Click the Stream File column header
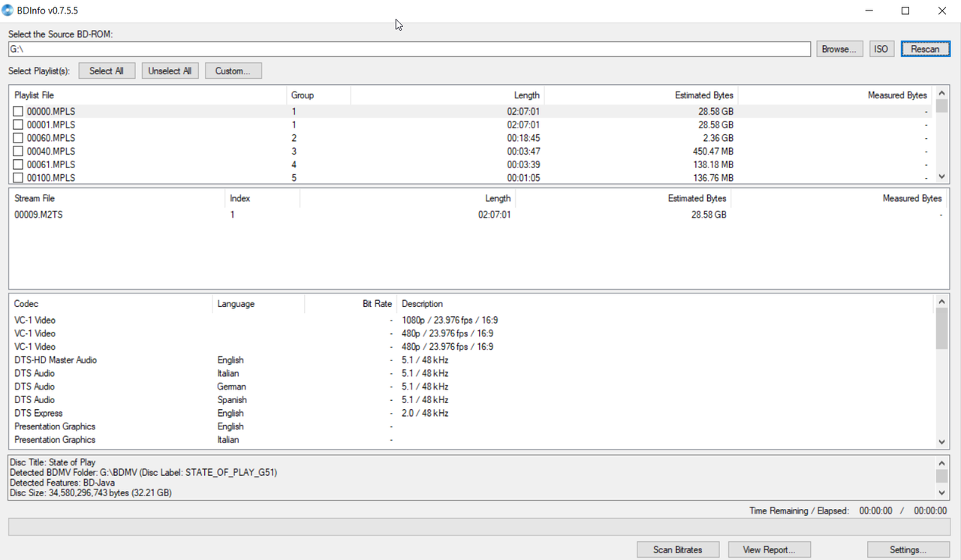The height and width of the screenshot is (560, 961). pyautogui.click(x=117, y=198)
